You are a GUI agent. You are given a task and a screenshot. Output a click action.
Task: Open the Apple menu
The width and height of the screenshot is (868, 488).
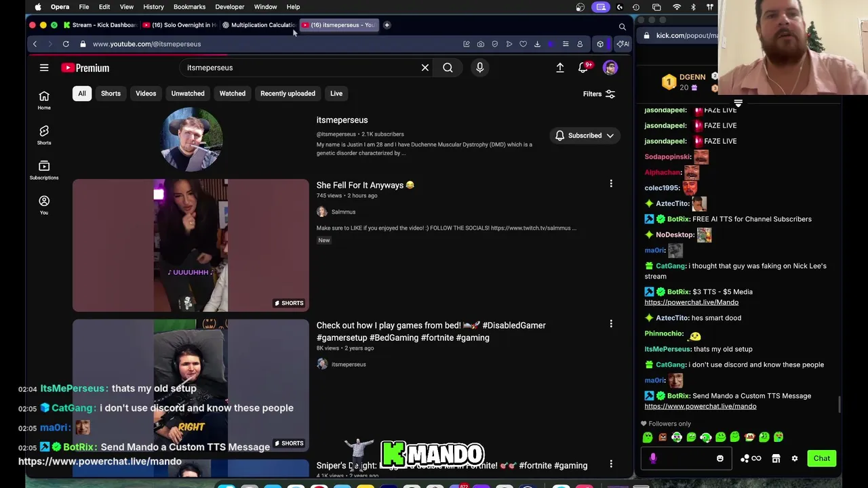38,7
